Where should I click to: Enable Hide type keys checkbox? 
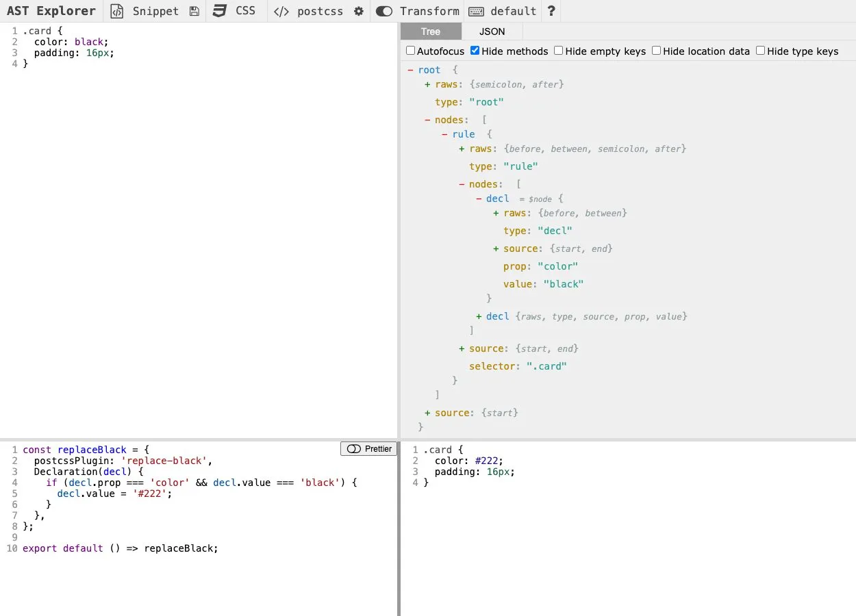tap(761, 51)
